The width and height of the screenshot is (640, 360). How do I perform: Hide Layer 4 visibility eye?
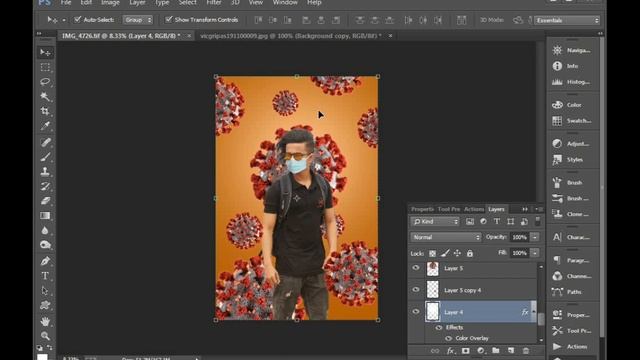[x=416, y=312]
